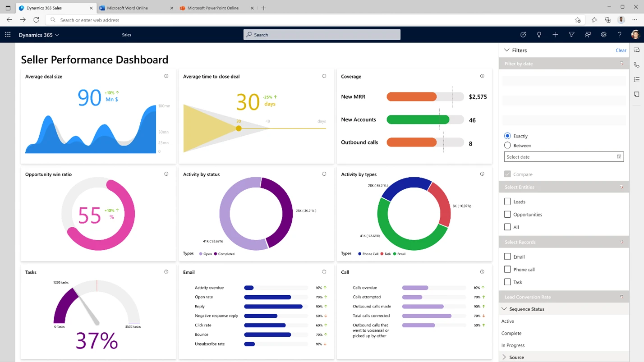Image resolution: width=644 pixels, height=362 pixels.
Task: Open the filter icon in the top bar
Action: (x=571, y=35)
